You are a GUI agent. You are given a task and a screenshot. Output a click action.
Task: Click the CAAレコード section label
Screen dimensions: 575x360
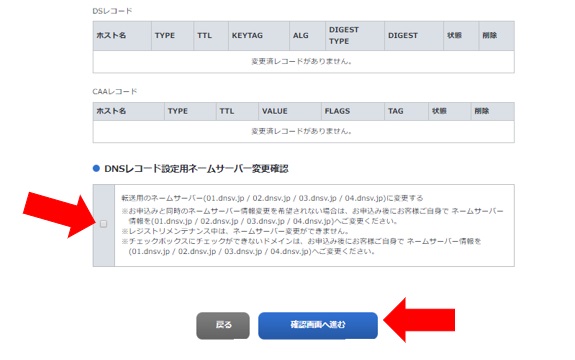click(x=115, y=91)
